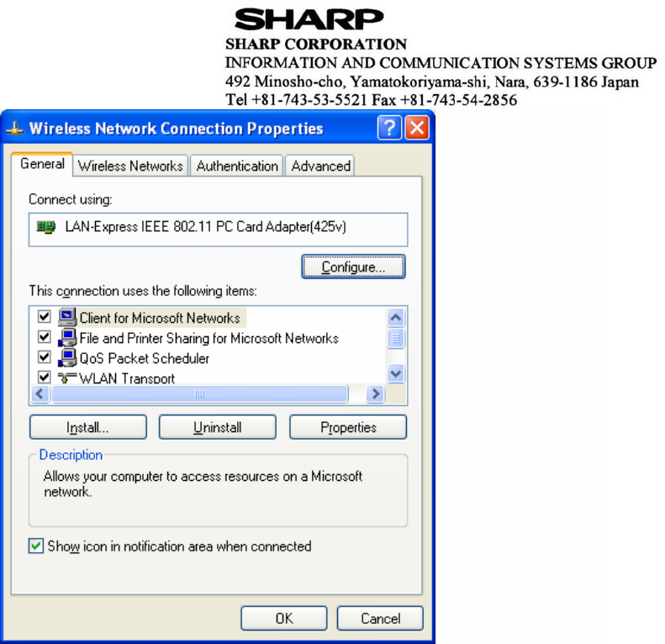
Task: Click the network icon in the title bar
Action: click(15, 129)
